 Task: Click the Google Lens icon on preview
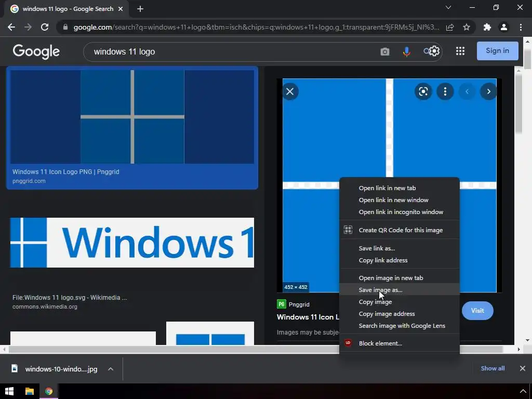coord(423,91)
